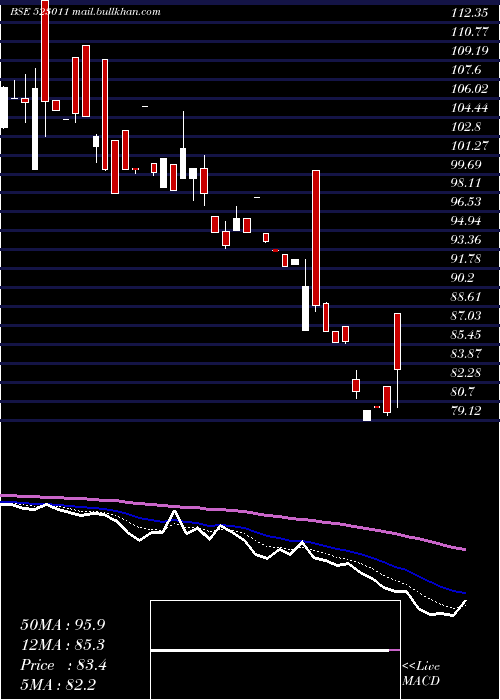Select the 101.27 price axis label
This screenshot has width=500, height=700.
(469, 146)
